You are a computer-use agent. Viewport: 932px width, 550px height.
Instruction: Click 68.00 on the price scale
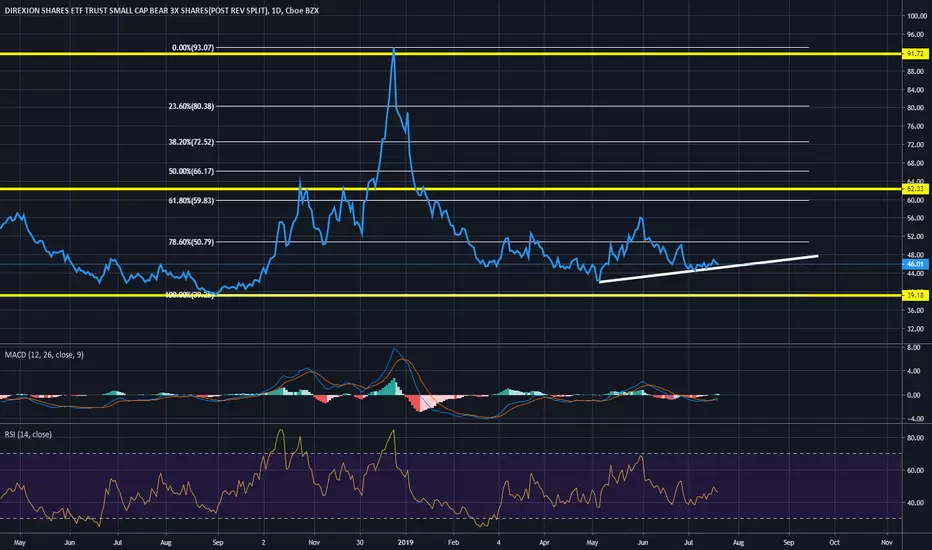(916, 163)
